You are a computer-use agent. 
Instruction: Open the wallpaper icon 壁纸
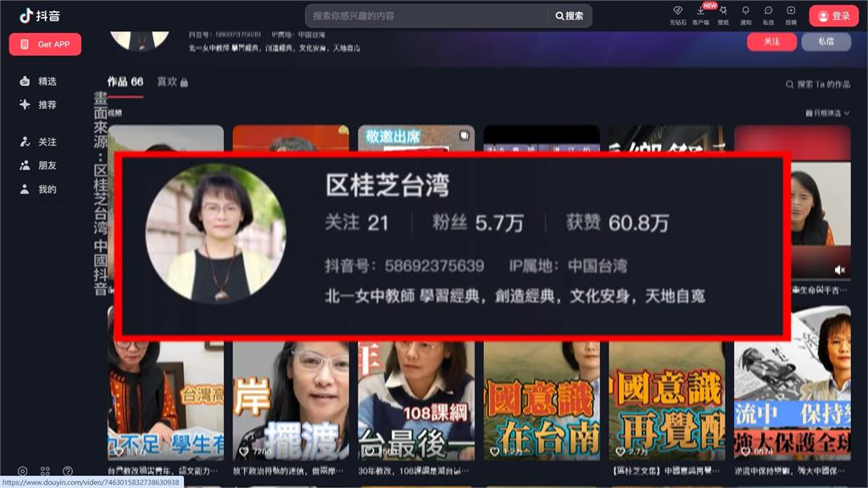723,15
